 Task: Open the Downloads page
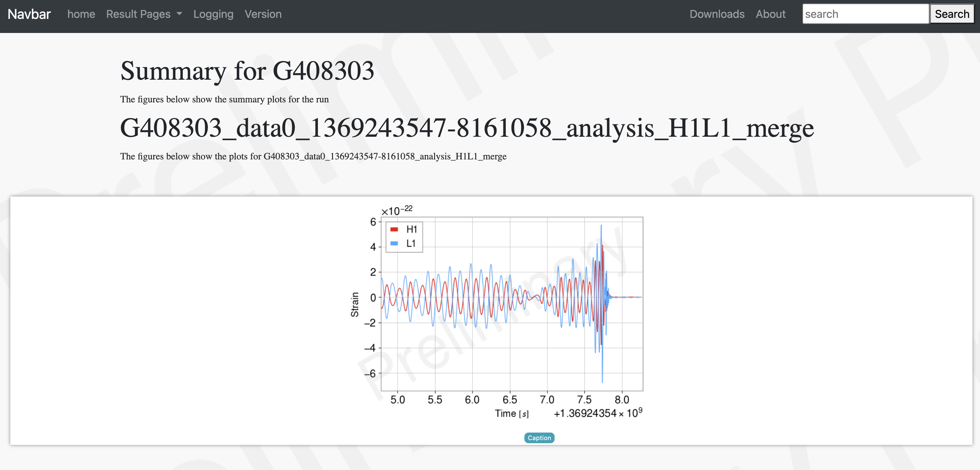point(717,14)
